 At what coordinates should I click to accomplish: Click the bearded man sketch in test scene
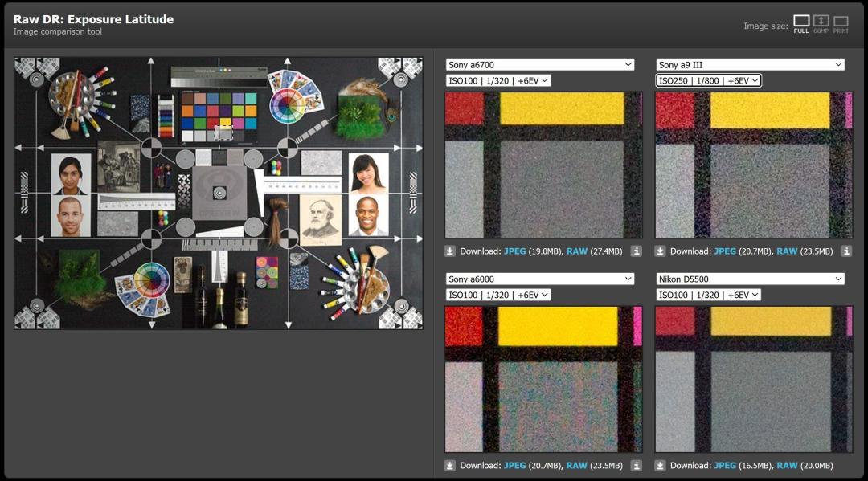321,219
